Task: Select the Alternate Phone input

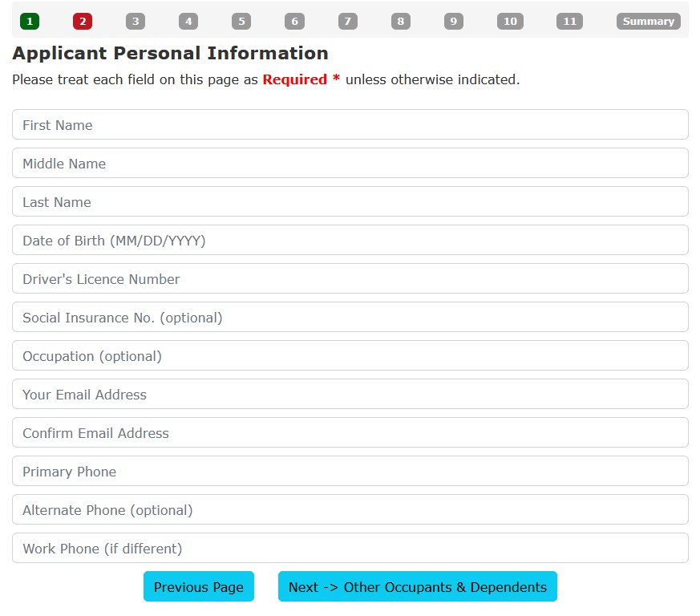Action: point(350,510)
